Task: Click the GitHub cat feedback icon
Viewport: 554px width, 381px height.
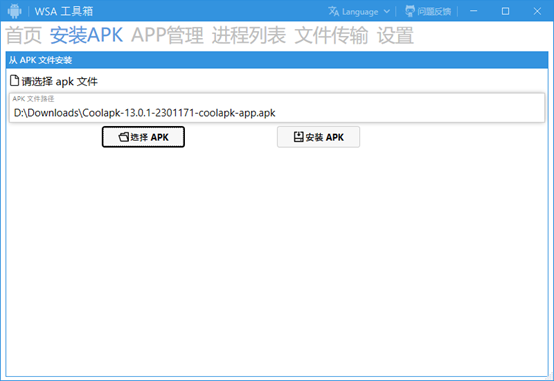Action: tap(409, 11)
